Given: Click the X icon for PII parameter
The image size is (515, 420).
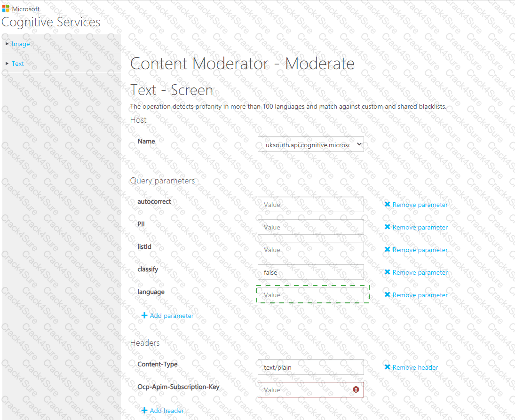Looking at the screenshot, I should (387, 227).
